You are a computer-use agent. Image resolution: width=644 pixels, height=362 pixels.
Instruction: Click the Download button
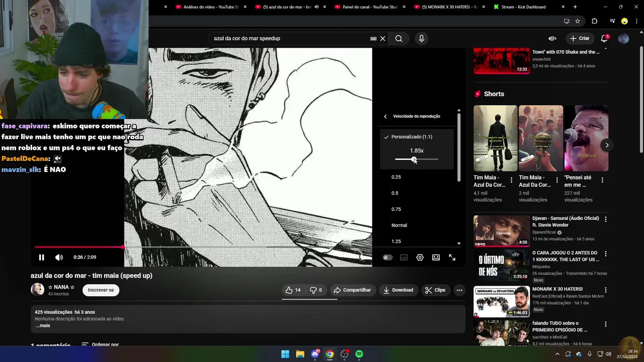point(398,290)
